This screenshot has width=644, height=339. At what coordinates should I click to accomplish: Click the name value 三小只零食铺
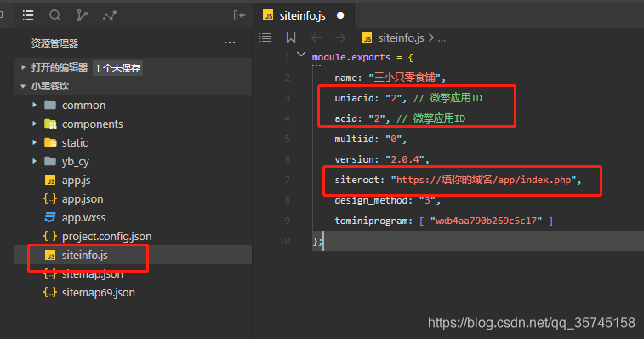(x=404, y=78)
